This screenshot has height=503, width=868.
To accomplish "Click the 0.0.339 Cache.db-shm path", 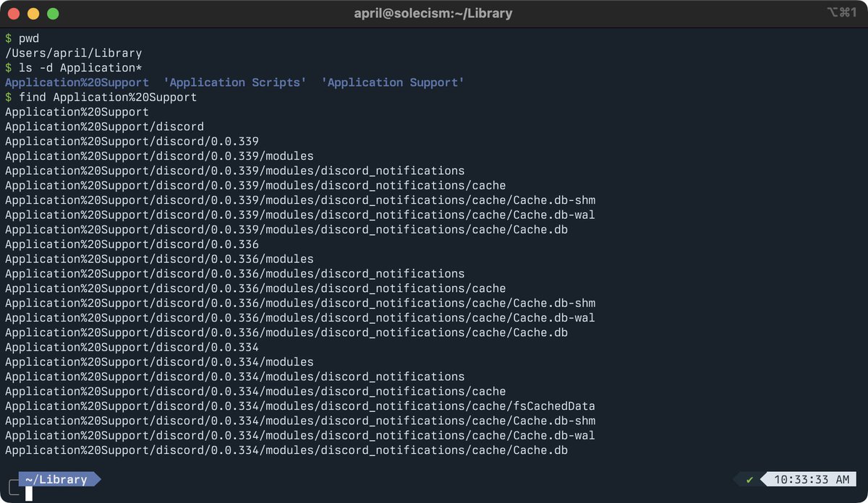I will point(300,200).
